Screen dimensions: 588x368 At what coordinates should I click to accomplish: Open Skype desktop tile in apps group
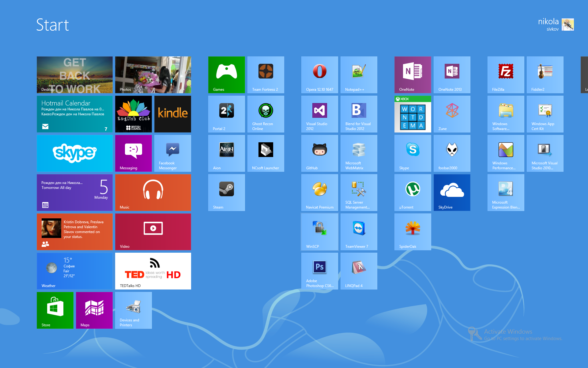point(413,153)
